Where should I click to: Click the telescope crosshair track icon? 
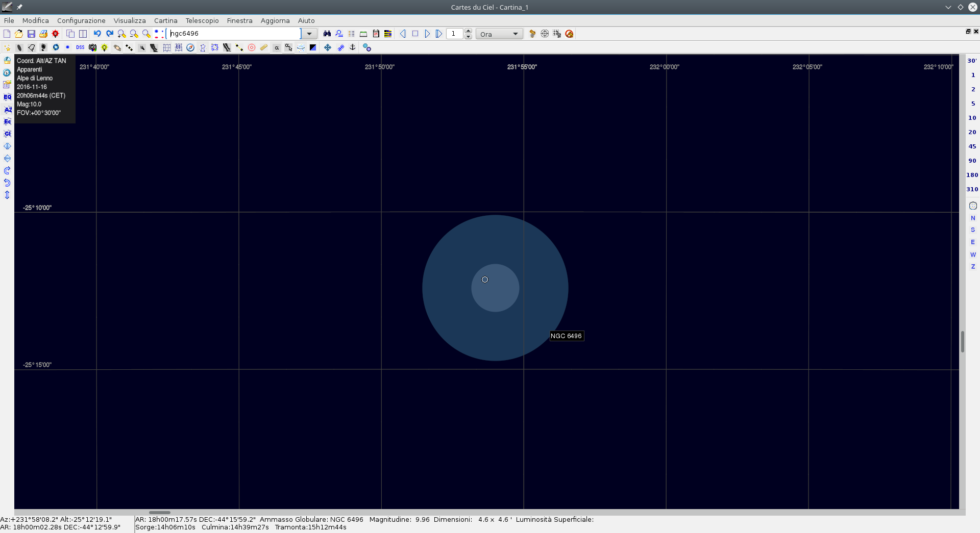coord(545,34)
